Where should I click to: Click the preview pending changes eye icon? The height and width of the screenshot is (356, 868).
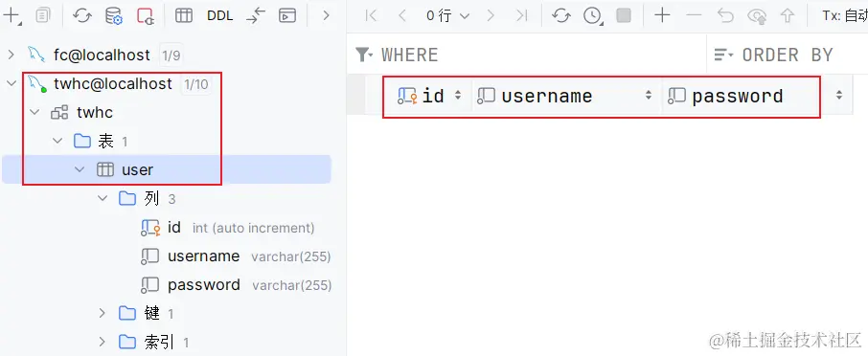[757, 16]
